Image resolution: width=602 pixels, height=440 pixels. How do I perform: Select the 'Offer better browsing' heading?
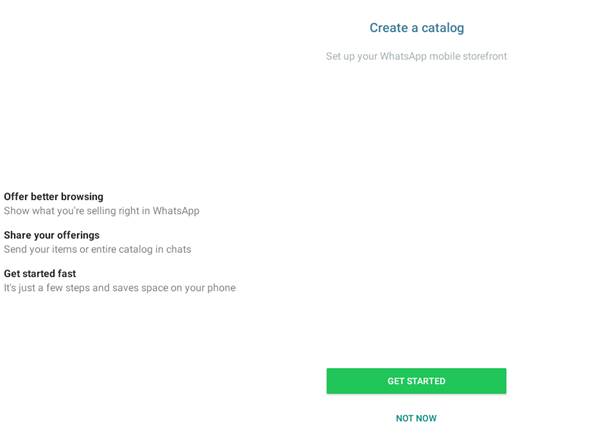(53, 197)
